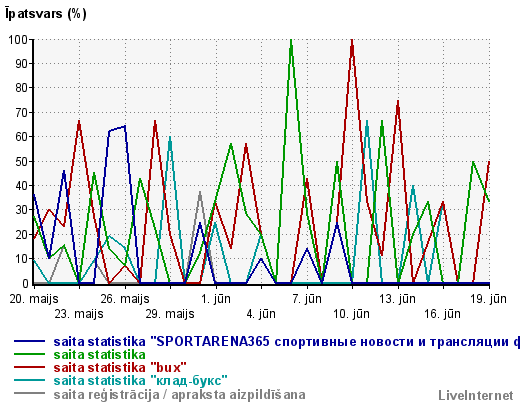The height and width of the screenshot is (405, 520).
Task: Click the 1. jūn date label
Action: tap(216, 299)
